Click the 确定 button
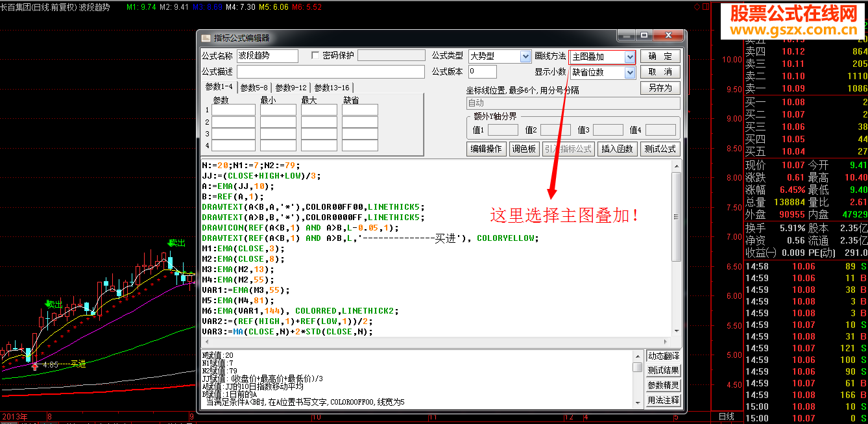This screenshot has width=868, height=424. tap(660, 56)
